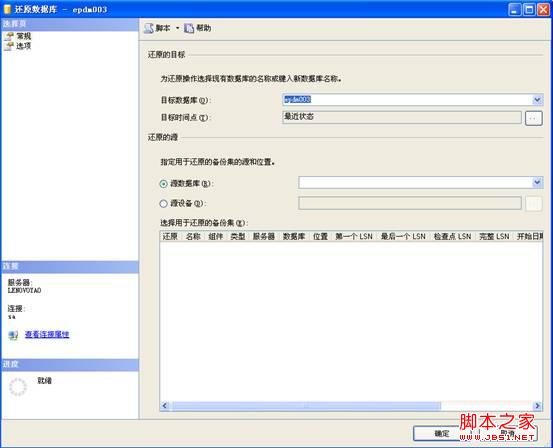Click the 目标时间点 field showing 最近状态
553x448 pixels.
402,117
